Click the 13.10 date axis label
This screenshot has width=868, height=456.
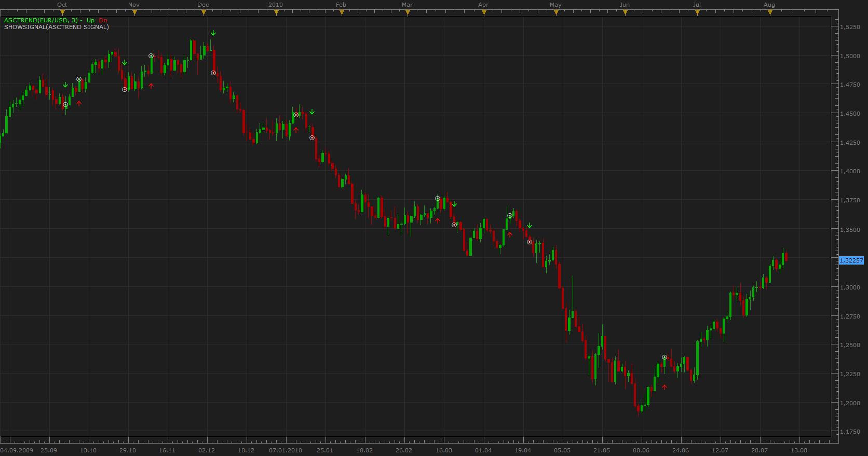88,450
